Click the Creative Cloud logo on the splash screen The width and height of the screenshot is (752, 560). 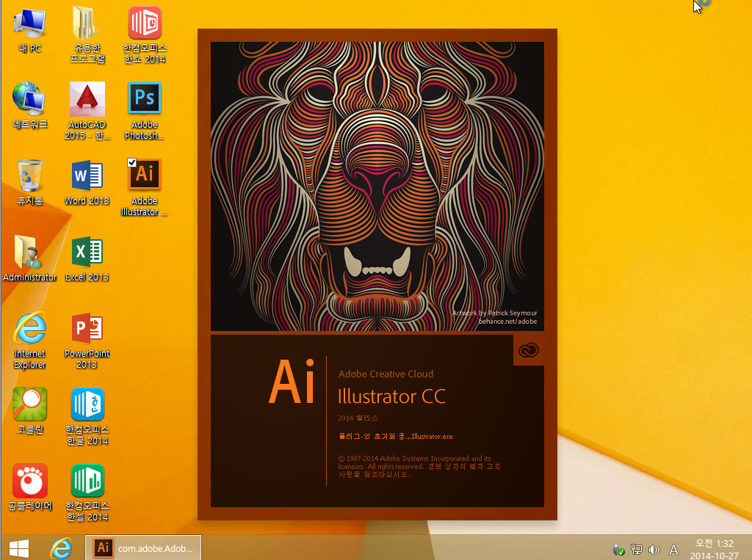(529, 350)
